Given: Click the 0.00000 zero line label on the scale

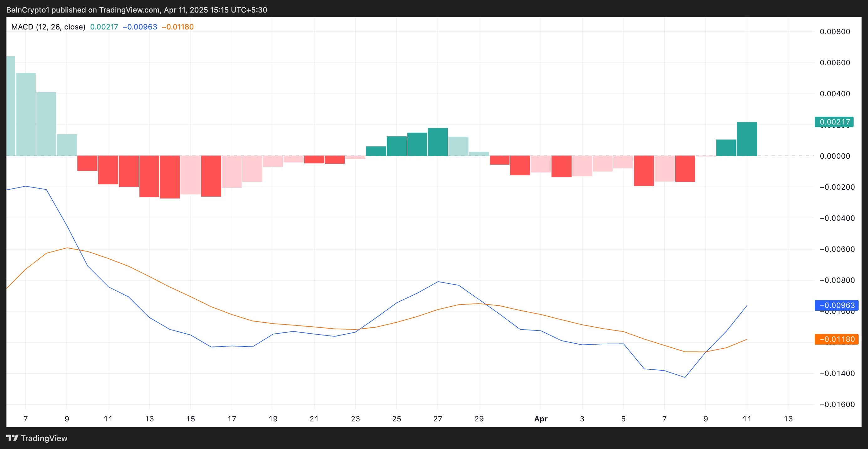Looking at the screenshot, I should tap(835, 156).
